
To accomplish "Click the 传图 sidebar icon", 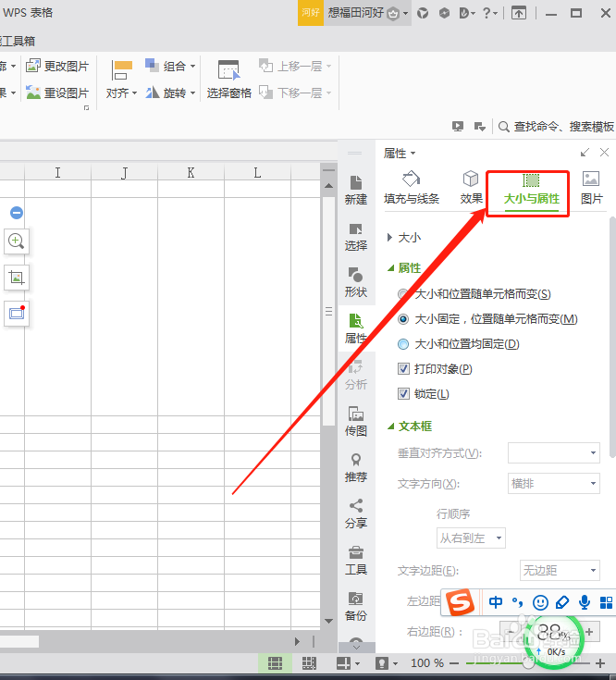I will click(356, 422).
